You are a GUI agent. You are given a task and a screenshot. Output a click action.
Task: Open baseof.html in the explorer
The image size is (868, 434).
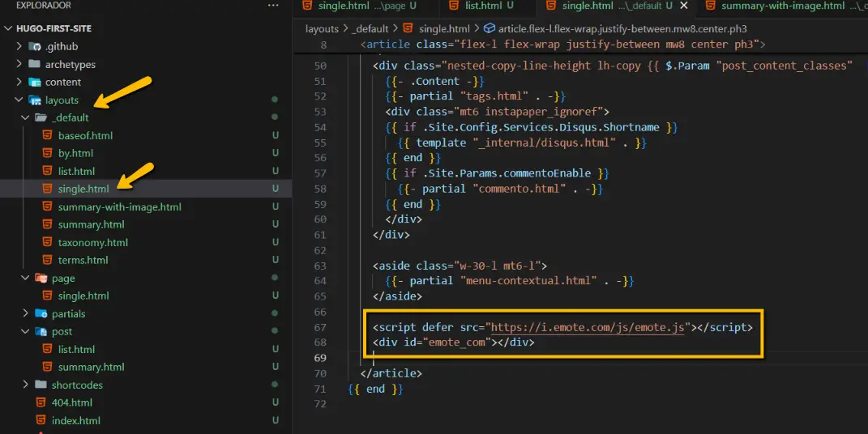click(85, 135)
